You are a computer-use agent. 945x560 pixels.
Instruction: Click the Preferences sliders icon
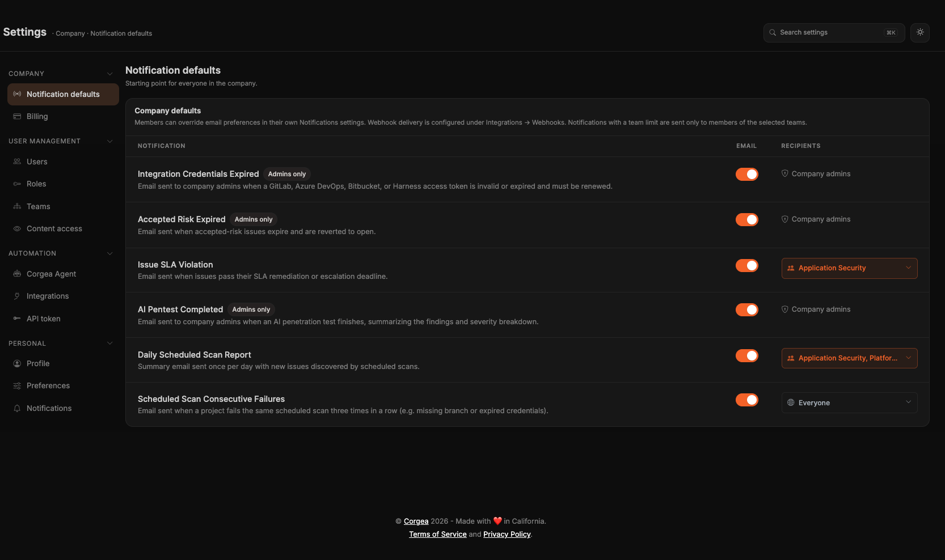tap(17, 385)
